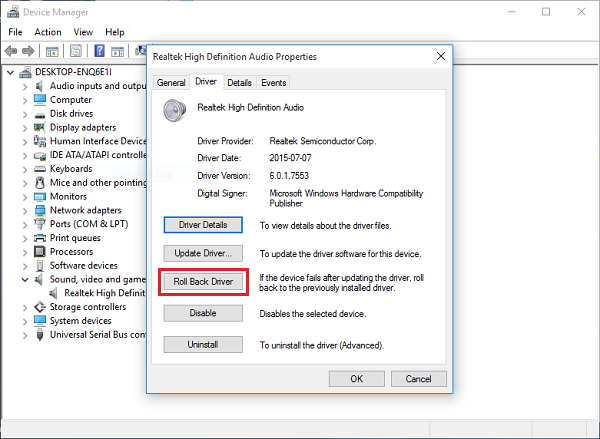Click the Driver Details button
Viewport: 600px width, 439px height.
[x=203, y=225]
